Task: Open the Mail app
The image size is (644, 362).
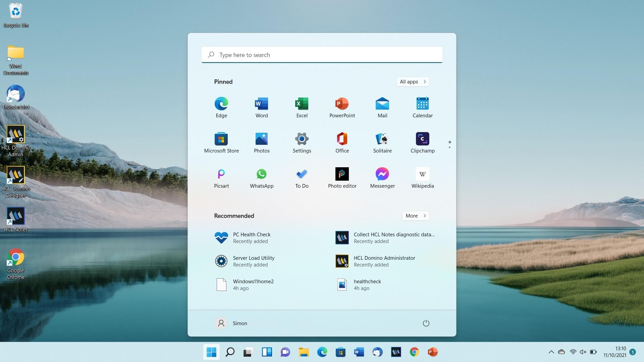Action: click(382, 108)
